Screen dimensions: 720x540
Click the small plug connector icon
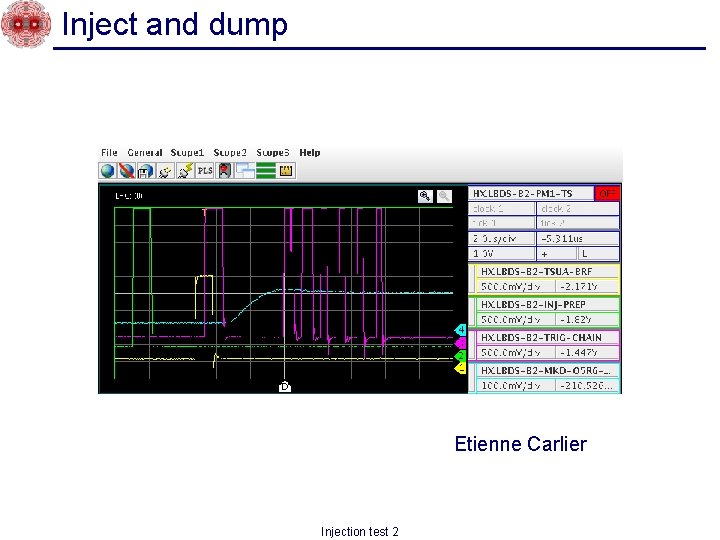pyautogui.click(x=165, y=171)
